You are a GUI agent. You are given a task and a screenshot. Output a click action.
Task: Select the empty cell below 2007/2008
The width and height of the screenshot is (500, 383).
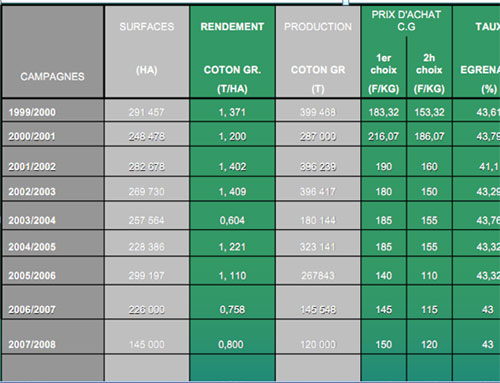[x=52, y=368]
